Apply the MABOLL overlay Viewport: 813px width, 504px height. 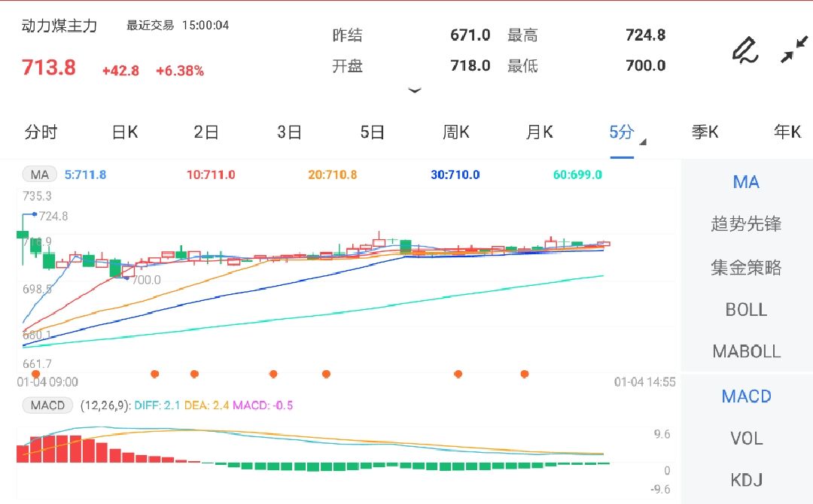tap(746, 351)
